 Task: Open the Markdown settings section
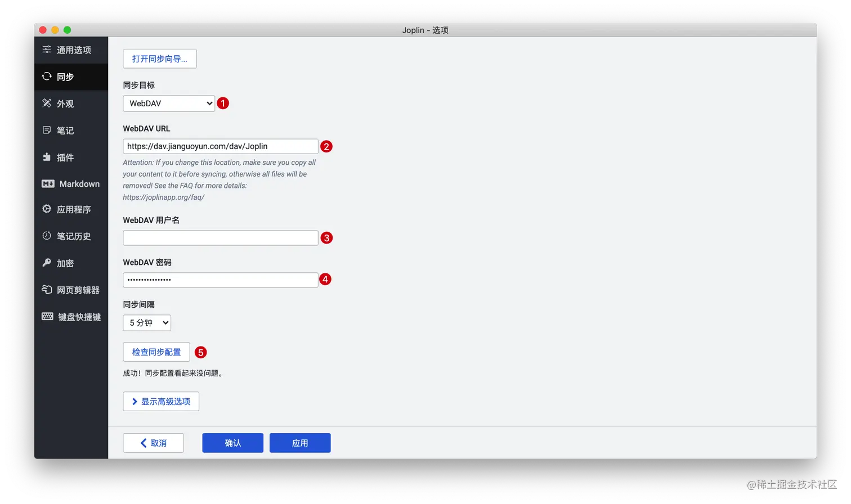(x=71, y=184)
